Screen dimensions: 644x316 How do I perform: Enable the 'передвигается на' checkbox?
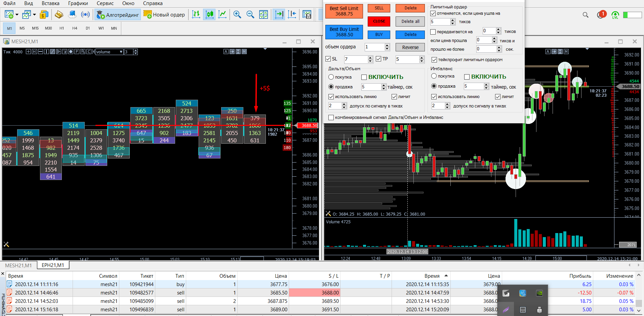point(433,32)
